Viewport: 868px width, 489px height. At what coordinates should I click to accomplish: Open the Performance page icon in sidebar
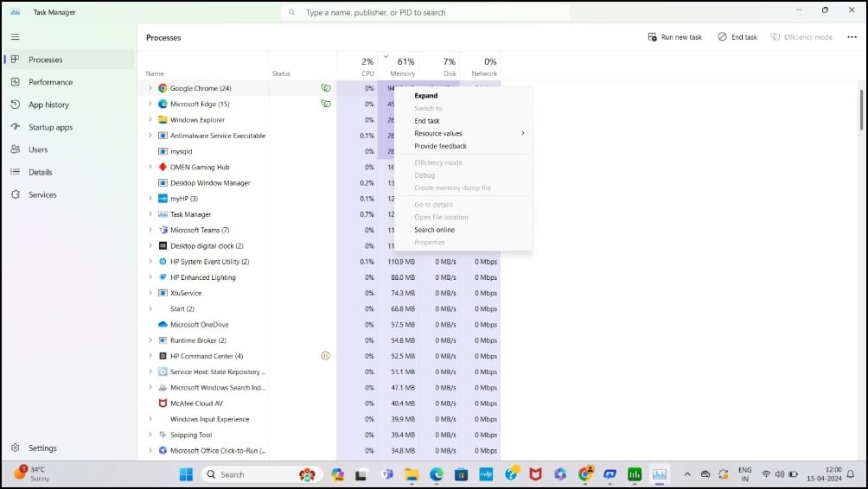coord(16,82)
